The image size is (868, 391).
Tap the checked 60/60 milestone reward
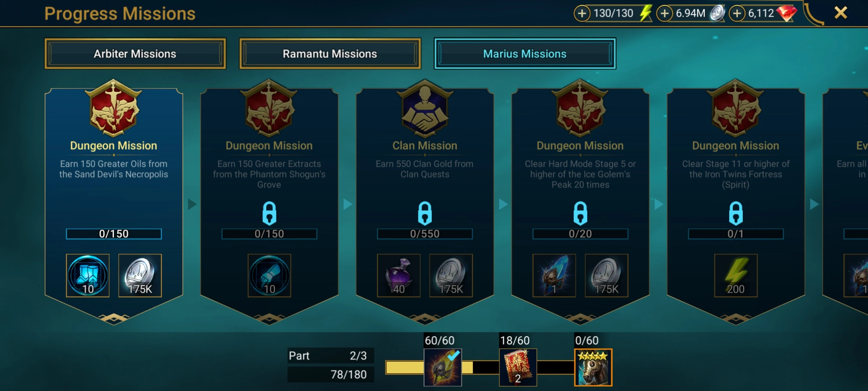click(443, 367)
